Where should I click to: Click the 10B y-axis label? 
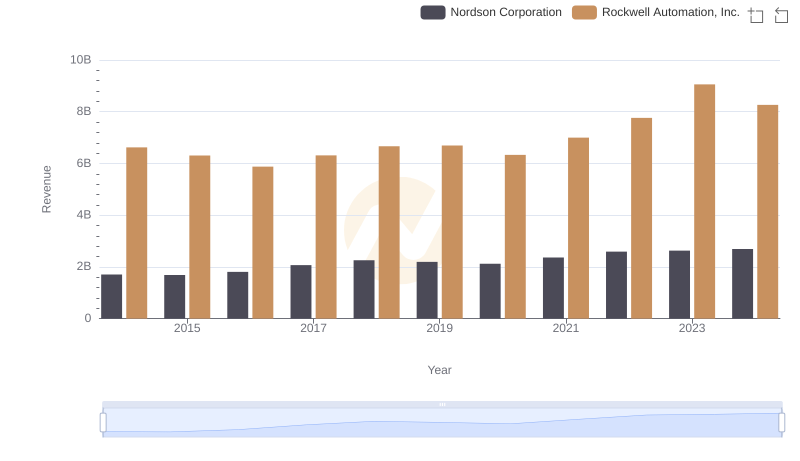(81, 60)
